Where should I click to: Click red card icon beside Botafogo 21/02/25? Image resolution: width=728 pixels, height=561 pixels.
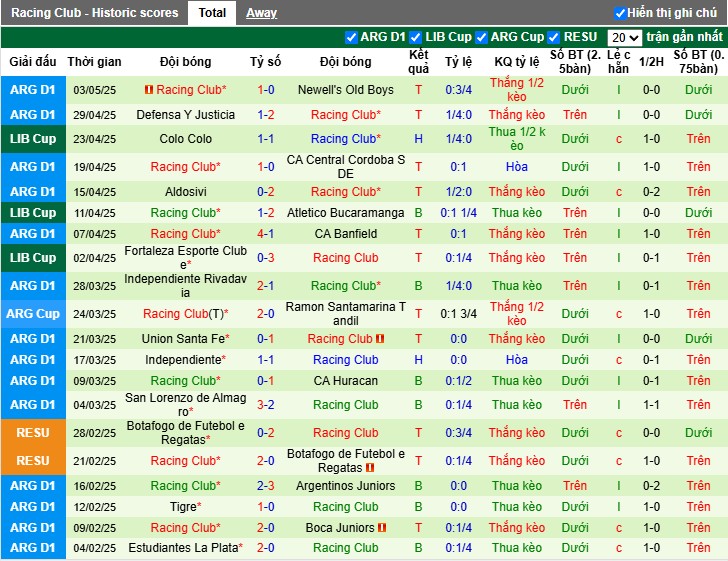coord(370,468)
